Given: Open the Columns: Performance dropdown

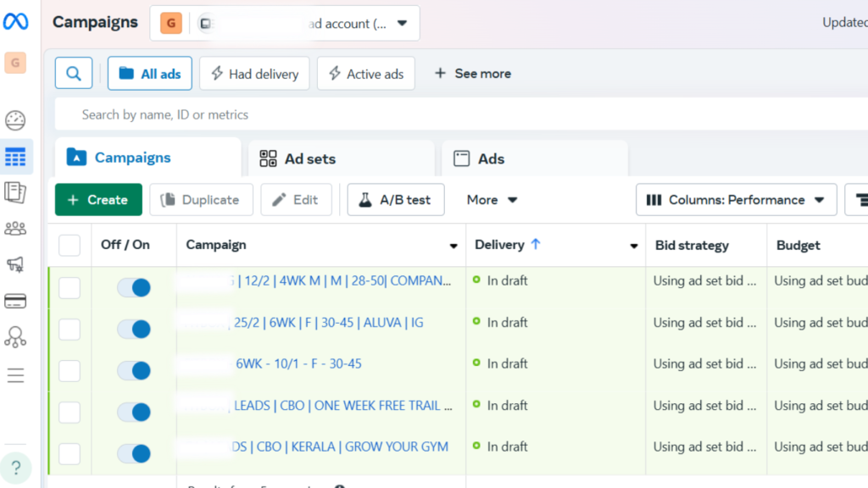Looking at the screenshot, I should pyautogui.click(x=736, y=200).
